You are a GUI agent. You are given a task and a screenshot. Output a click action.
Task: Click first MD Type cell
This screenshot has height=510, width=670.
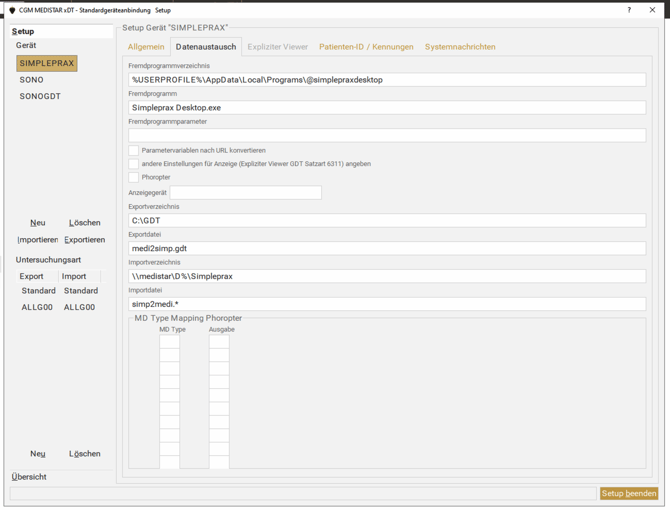[170, 342]
